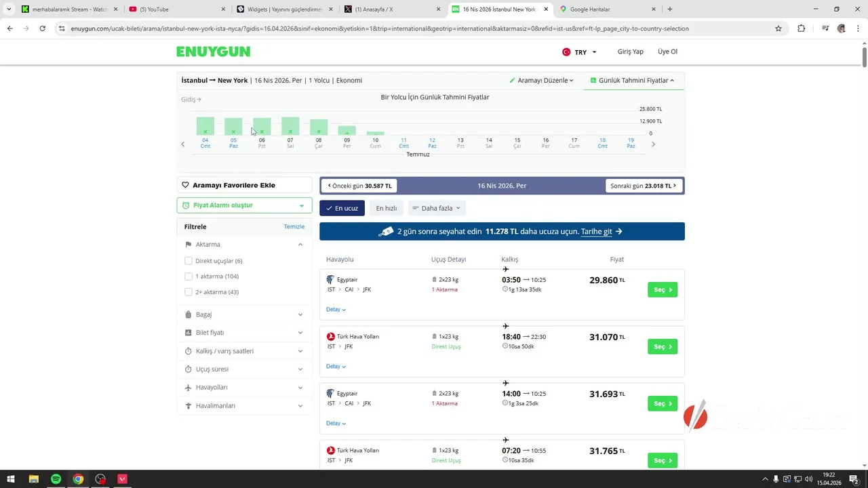The height and width of the screenshot is (488, 868).
Task: Click the pencil icon beside Aramayı Düzenle
Action: [513, 80]
